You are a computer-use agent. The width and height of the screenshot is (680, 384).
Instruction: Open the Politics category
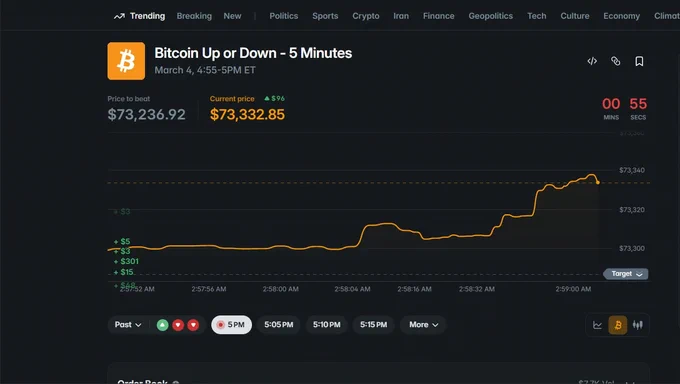point(284,16)
